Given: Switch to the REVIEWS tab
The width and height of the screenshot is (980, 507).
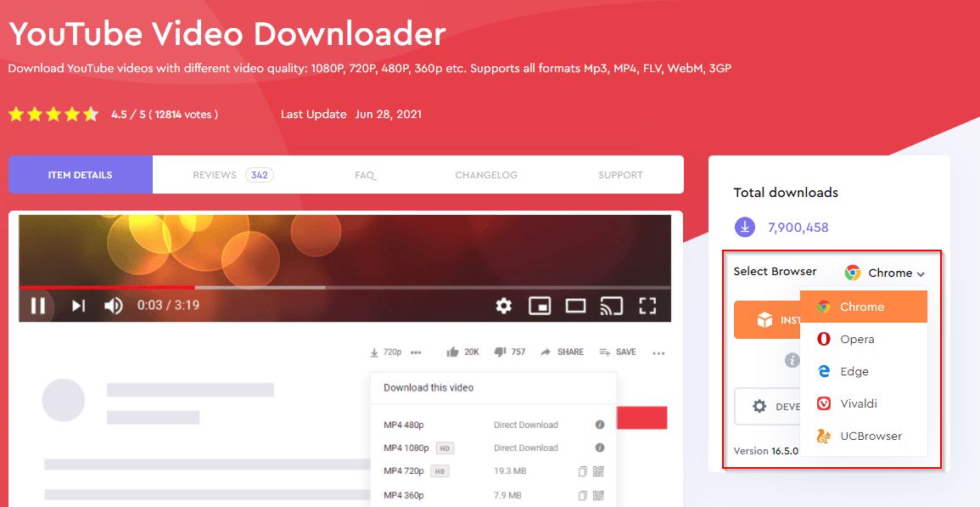Looking at the screenshot, I should (x=232, y=175).
